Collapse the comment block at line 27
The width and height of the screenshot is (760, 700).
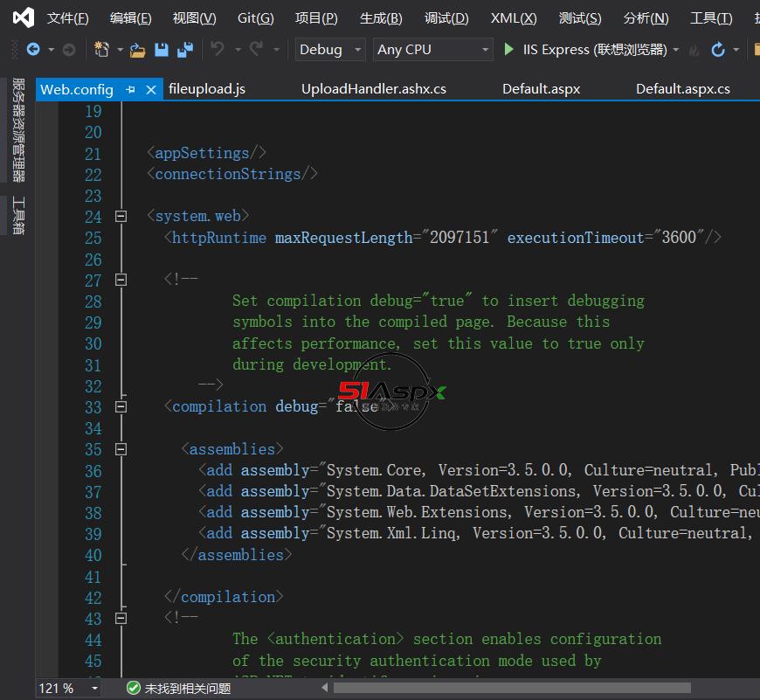(121, 280)
